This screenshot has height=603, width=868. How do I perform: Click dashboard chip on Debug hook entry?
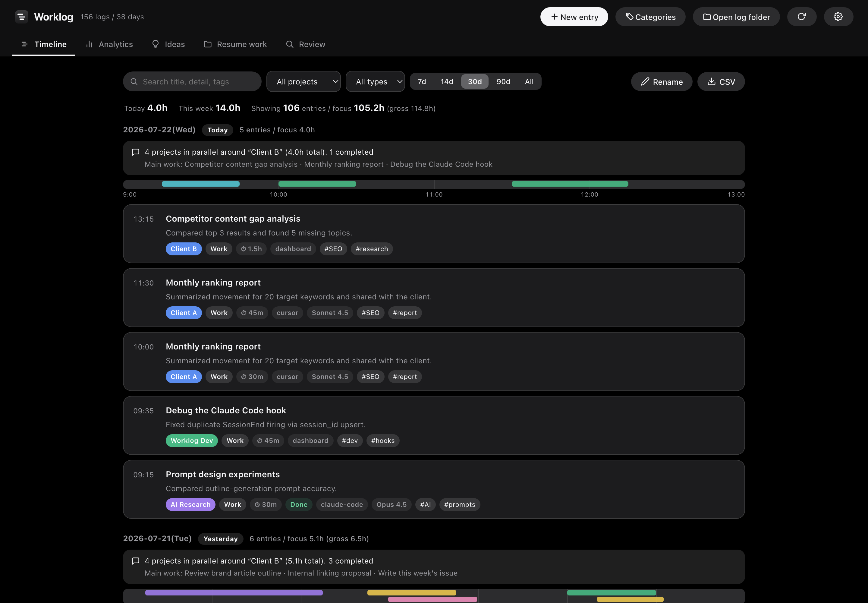coord(310,440)
